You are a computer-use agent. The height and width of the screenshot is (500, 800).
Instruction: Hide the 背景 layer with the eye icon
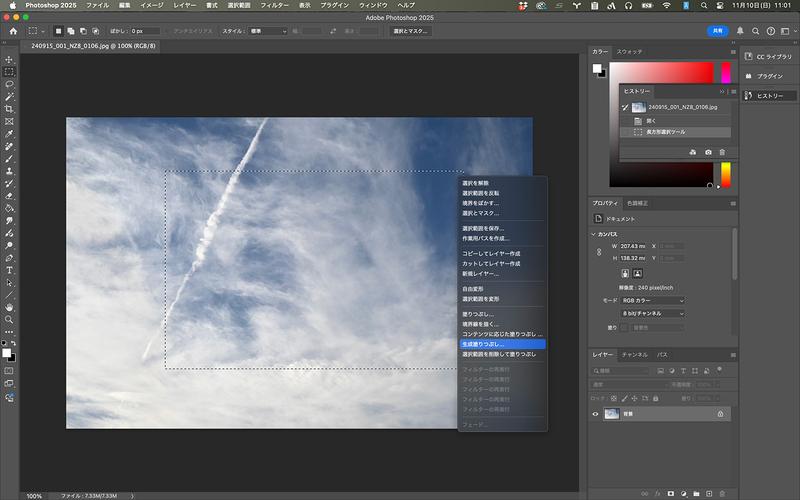tap(597, 413)
